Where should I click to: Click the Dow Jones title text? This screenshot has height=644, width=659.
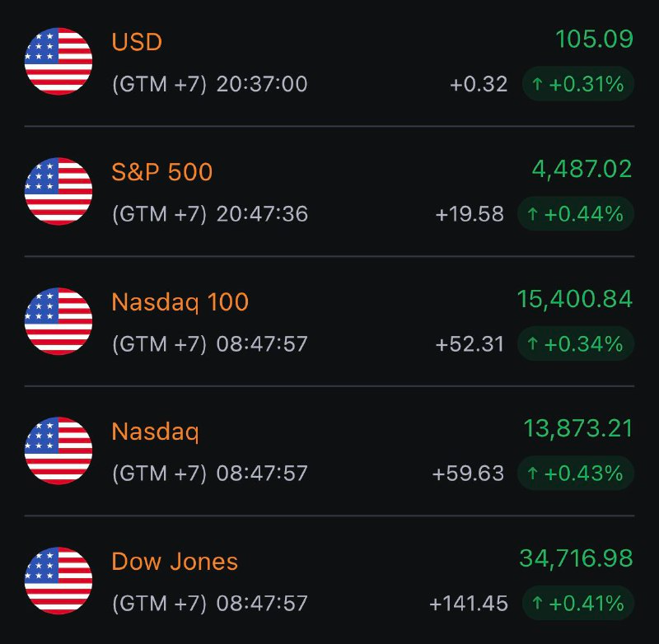click(175, 562)
